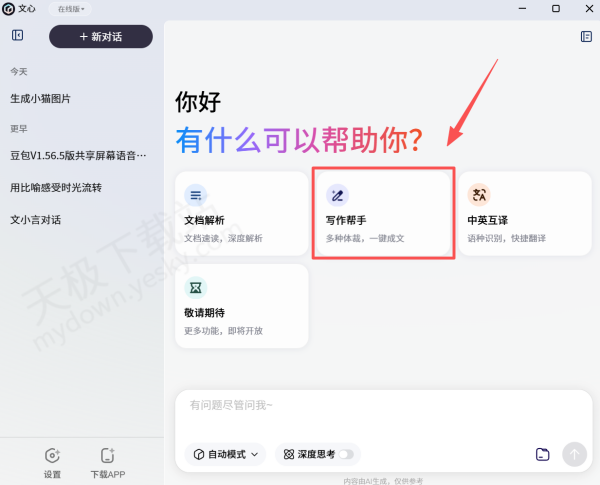Toggle the 深度思考 switch
The image size is (600, 485).
pos(346,454)
